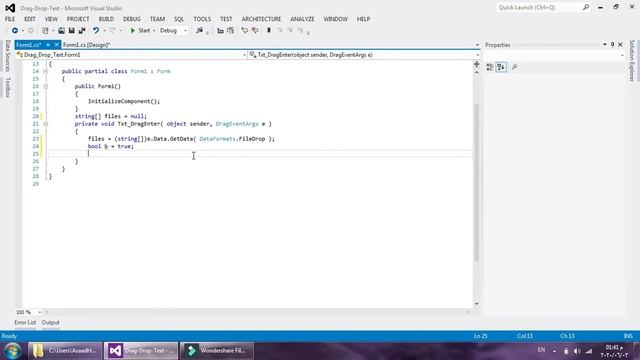Click the editor split-window handle
Image resolution: width=640 pixels, height=360 pixels.
(x=476, y=64)
